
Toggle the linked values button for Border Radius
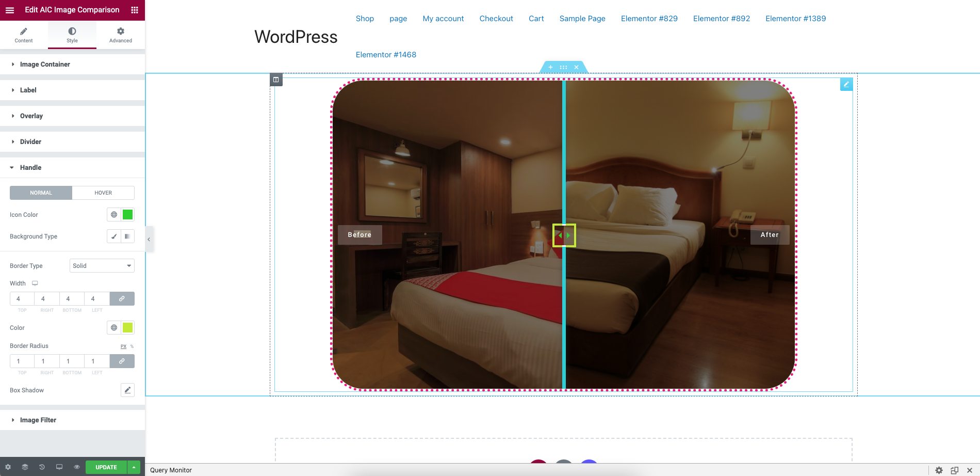(x=122, y=361)
